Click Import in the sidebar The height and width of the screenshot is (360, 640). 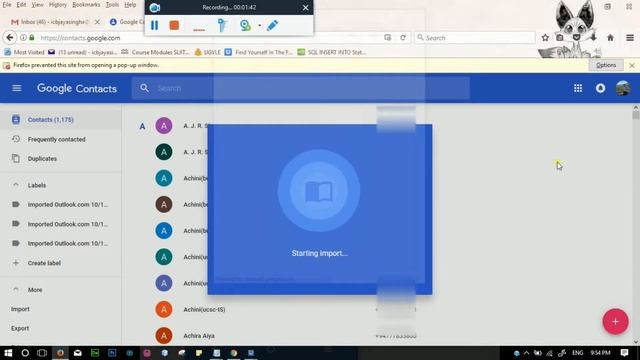(x=20, y=309)
